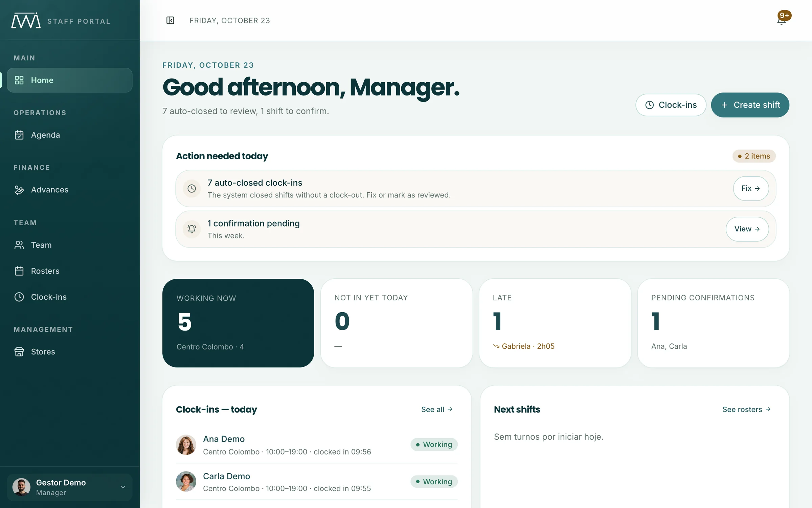812x508 pixels.
Task: Collapse the sidebar with the panel icon
Action: pos(170,21)
